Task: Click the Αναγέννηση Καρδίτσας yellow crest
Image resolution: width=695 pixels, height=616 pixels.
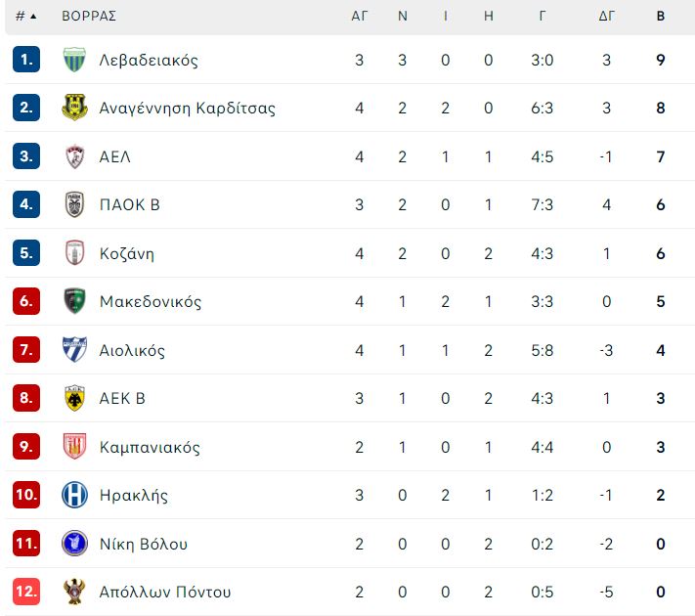Action: [74, 108]
